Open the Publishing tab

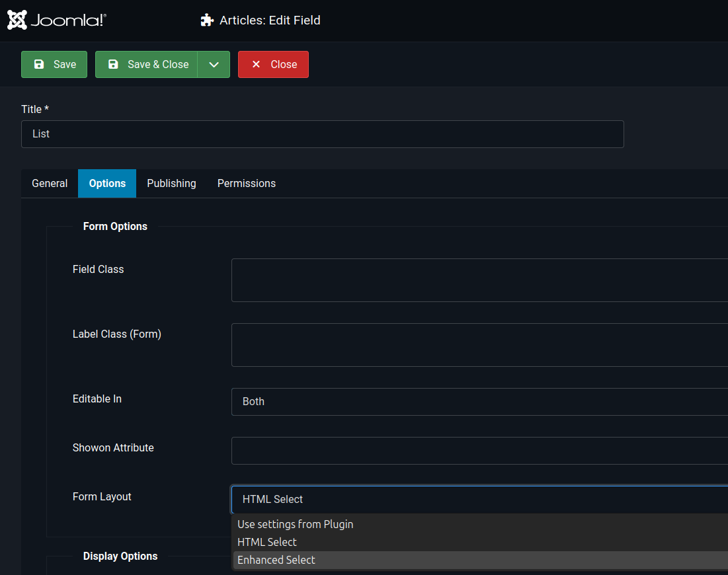pyautogui.click(x=172, y=183)
